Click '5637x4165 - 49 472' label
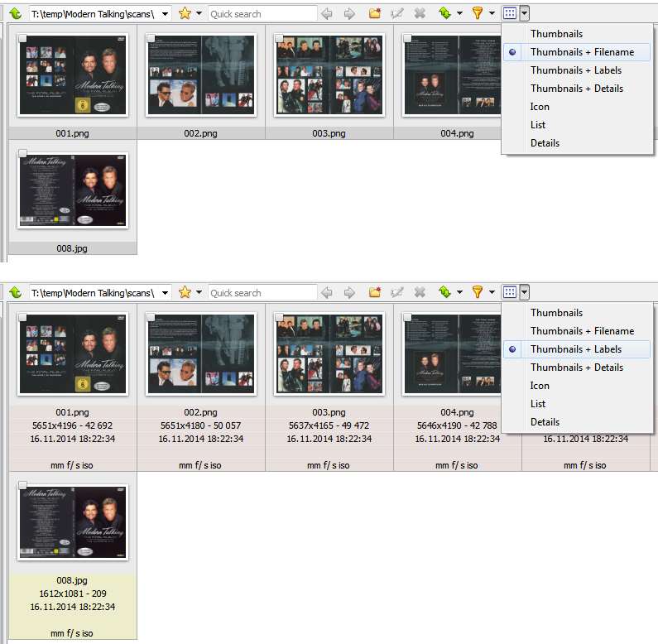 click(x=329, y=425)
